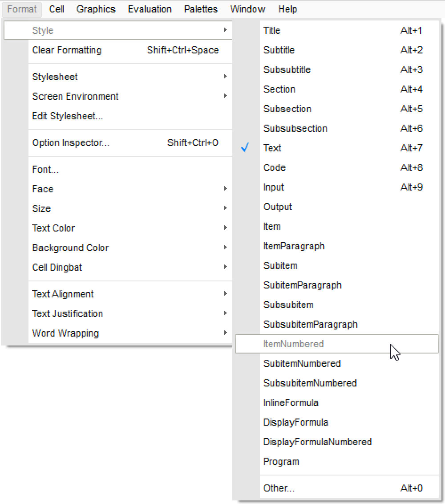This screenshot has height=504, width=445.
Task: Apply the Title style
Action: click(272, 31)
